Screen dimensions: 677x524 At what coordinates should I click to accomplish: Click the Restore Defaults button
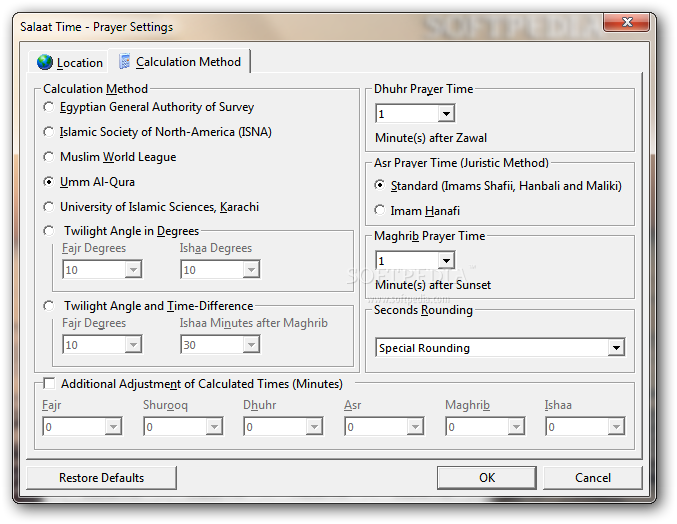tap(101, 478)
